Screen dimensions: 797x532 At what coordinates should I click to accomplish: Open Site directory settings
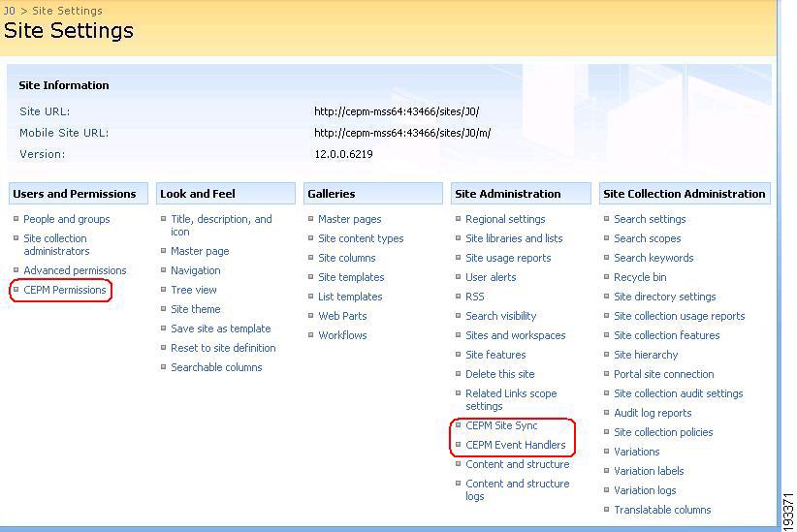coord(665,297)
